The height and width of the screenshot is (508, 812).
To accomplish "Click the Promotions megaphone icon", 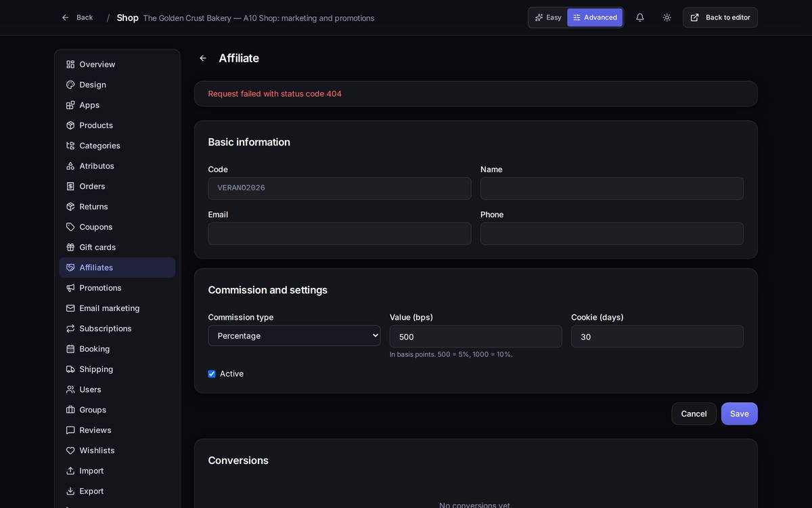I will [x=70, y=288].
